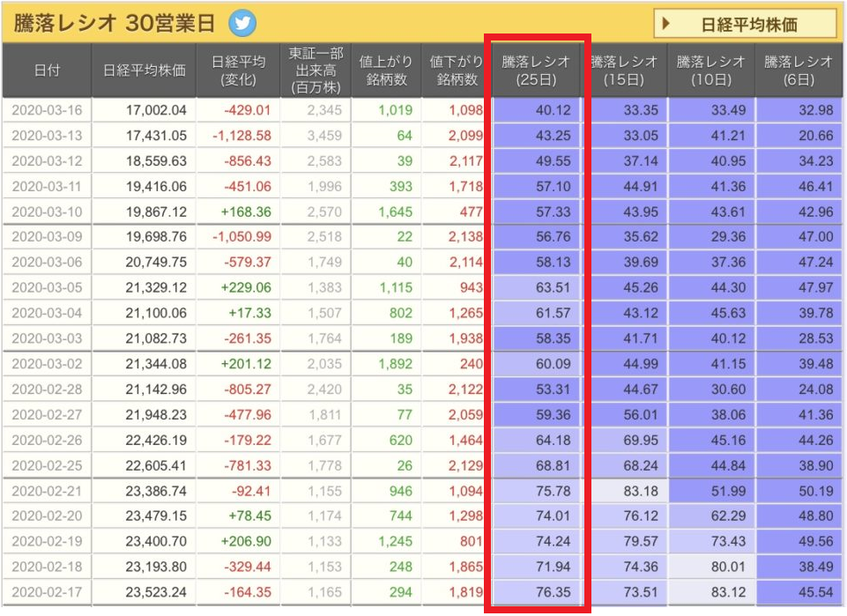Click the date cell 2020-02-19
The width and height of the screenshot is (847, 616).
47,541
